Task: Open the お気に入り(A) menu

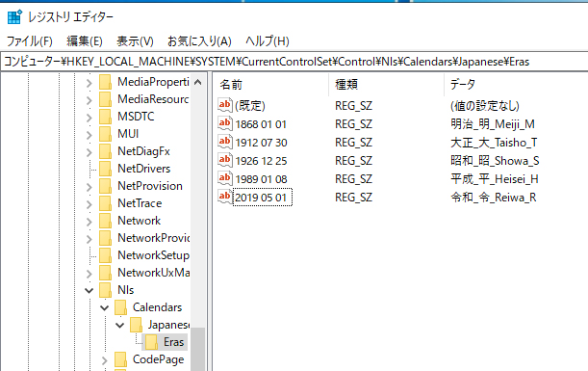Action: 199,40
